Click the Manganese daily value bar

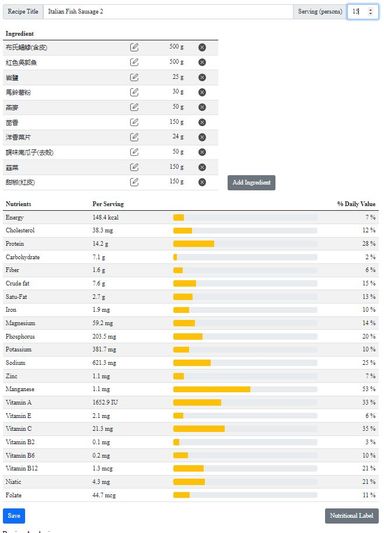pos(245,389)
